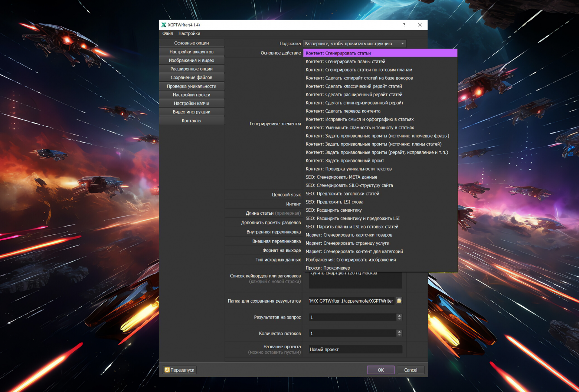This screenshot has height=392, width=579.
Task: Increase the Результатов на запрос value with up arrow
Action: 399,315
